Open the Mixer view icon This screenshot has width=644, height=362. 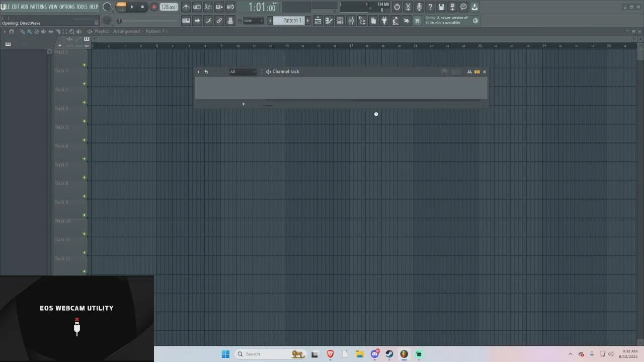[351, 21]
